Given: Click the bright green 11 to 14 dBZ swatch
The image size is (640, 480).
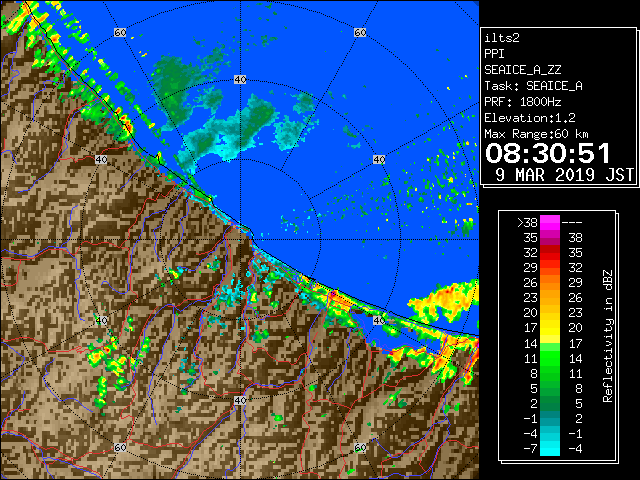Looking at the screenshot, I should point(550,358).
